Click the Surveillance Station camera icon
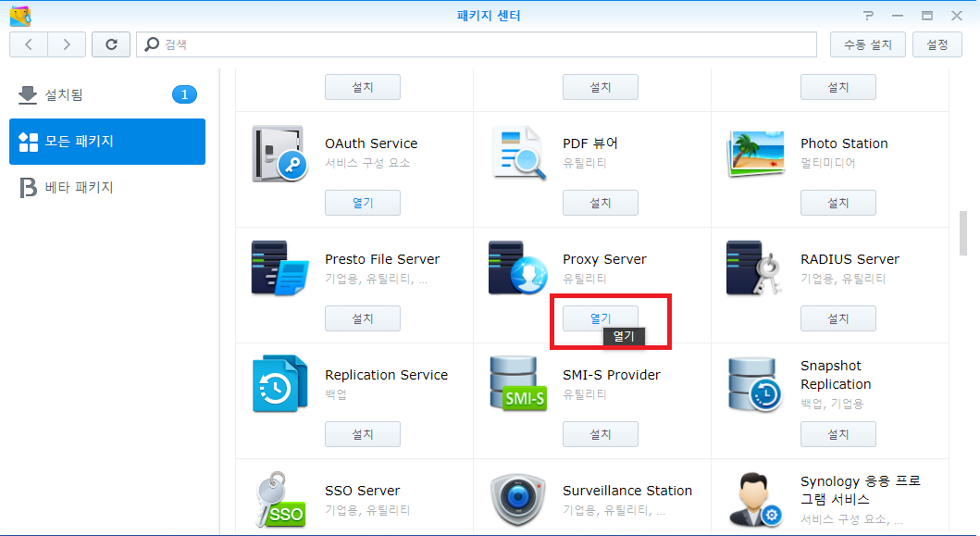Viewport: 980px width, 536px height. 517,500
